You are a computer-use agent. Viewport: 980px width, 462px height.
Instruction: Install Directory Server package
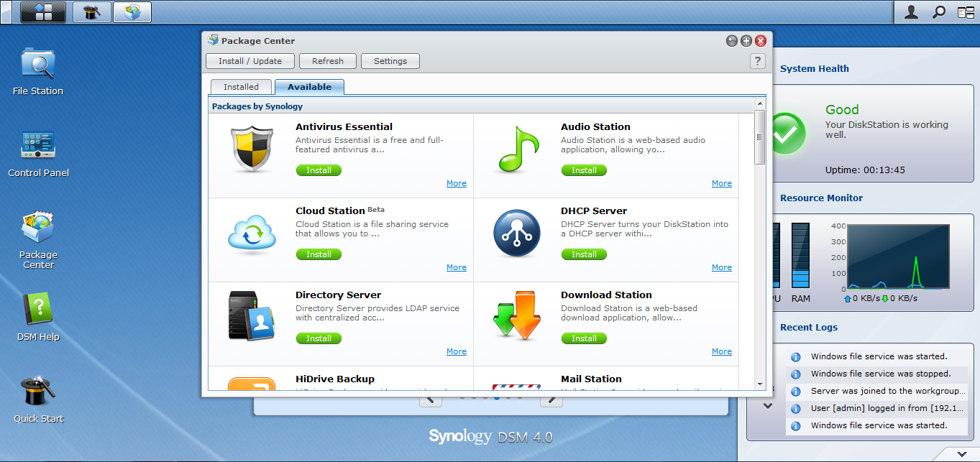[x=319, y=338]
